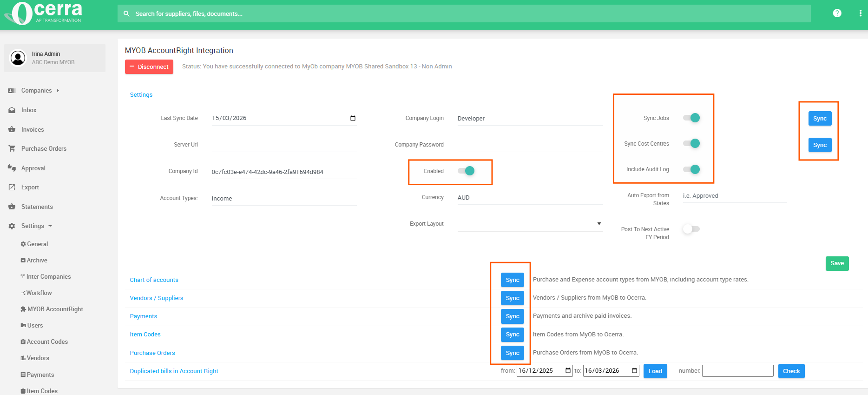Open the Settings tab link

pos(141,94)
